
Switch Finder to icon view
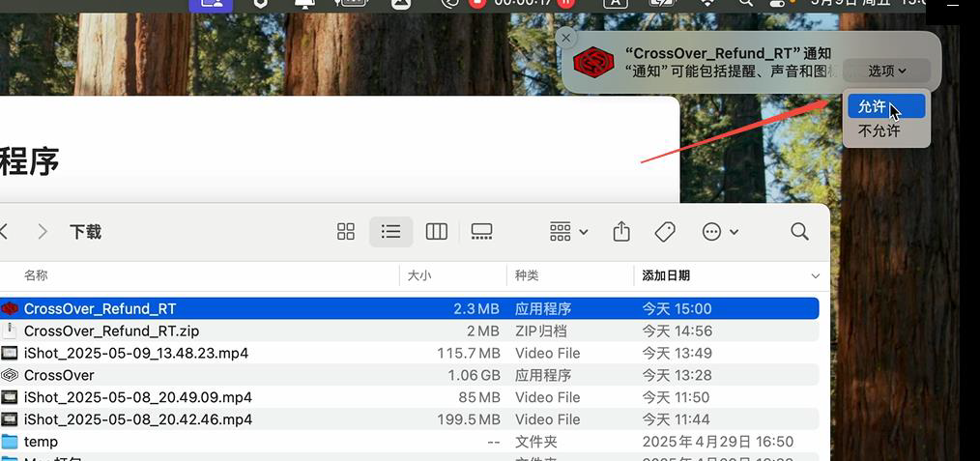click(x=346, y=232)
